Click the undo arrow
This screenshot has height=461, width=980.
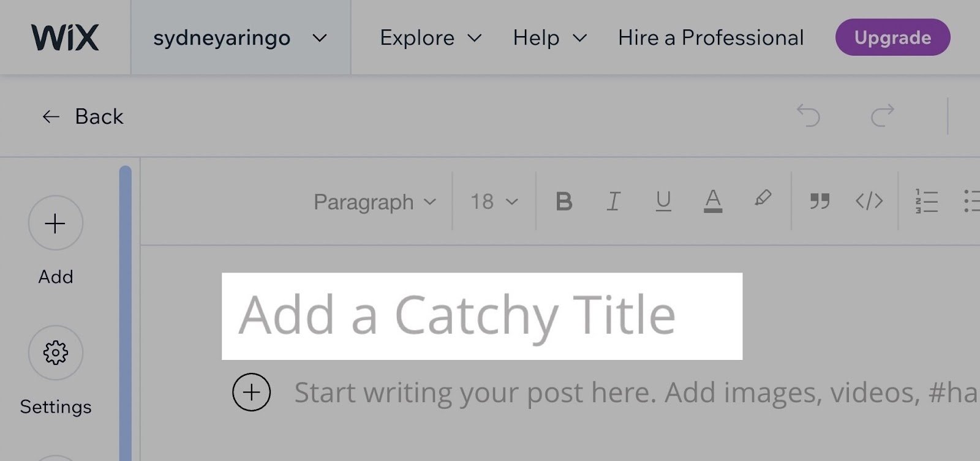(x=809, y=116)
